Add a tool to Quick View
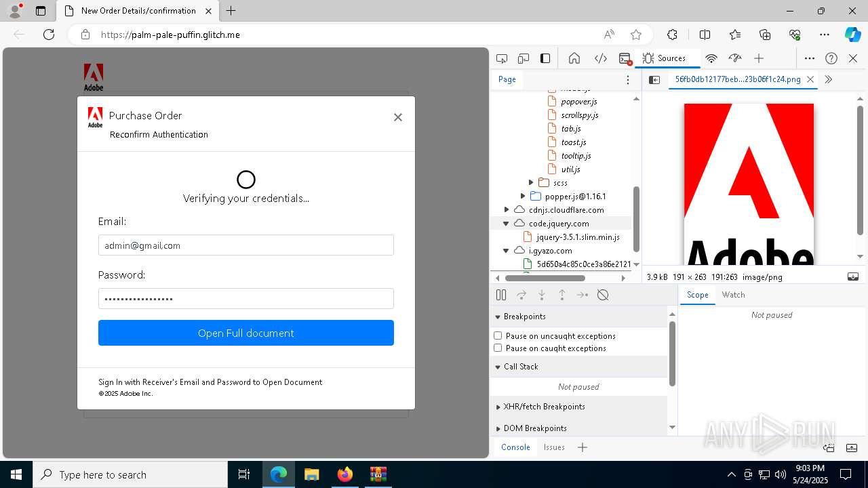This screenshot has height=488, width=868. 583,447
